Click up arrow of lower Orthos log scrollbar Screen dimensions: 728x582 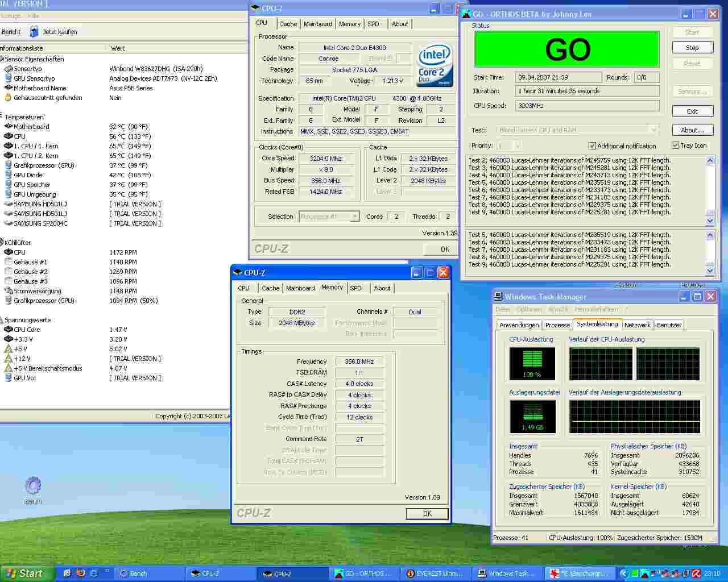(710, 235)
